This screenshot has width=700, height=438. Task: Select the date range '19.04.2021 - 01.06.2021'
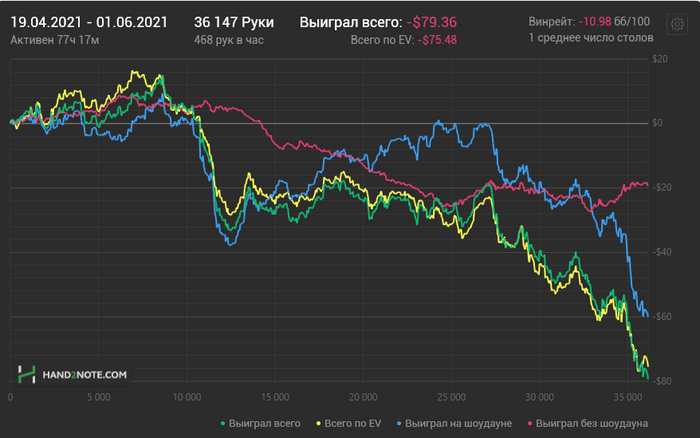tap(89, 22)
